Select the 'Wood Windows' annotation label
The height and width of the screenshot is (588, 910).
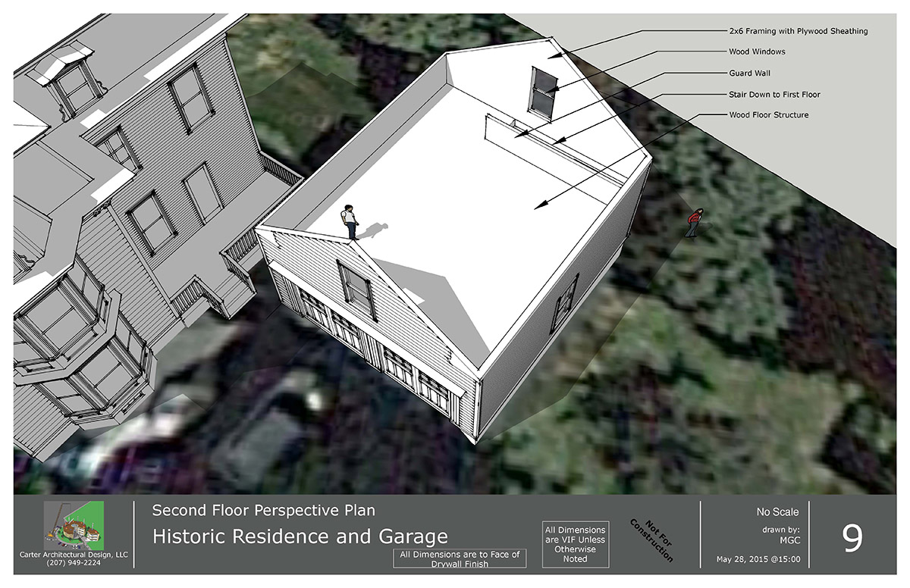tap(757, 52)
